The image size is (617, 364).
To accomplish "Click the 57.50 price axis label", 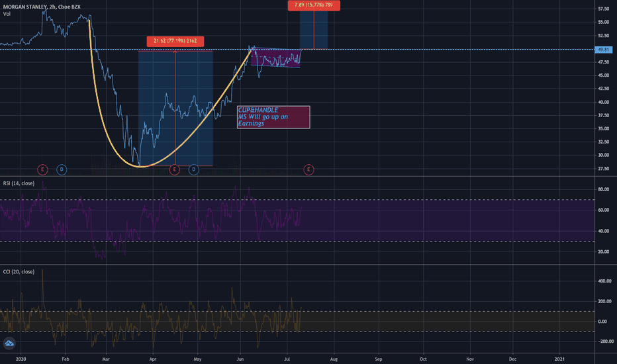I will point(604,9).
